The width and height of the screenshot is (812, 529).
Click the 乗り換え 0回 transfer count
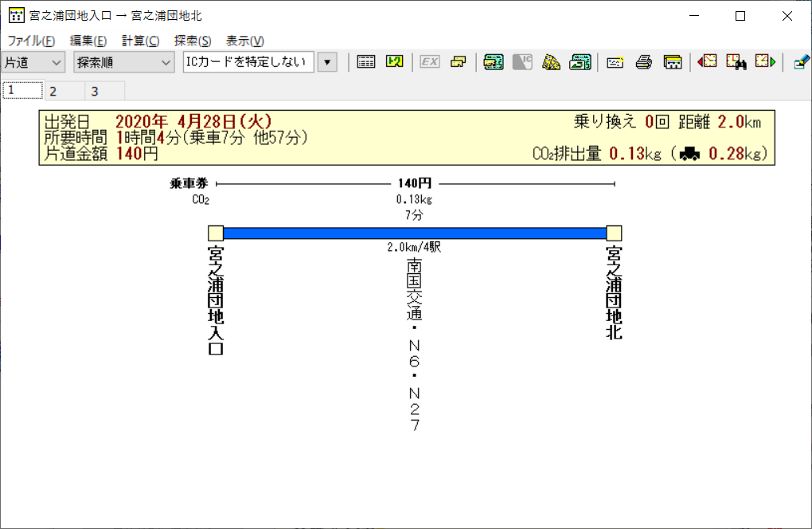[622, 122]
